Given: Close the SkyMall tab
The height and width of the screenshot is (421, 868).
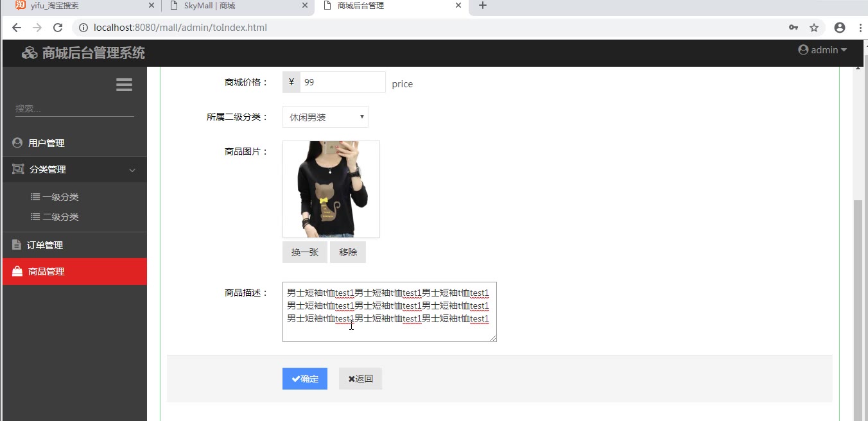Looking at the screenshot, I should 305,6.
